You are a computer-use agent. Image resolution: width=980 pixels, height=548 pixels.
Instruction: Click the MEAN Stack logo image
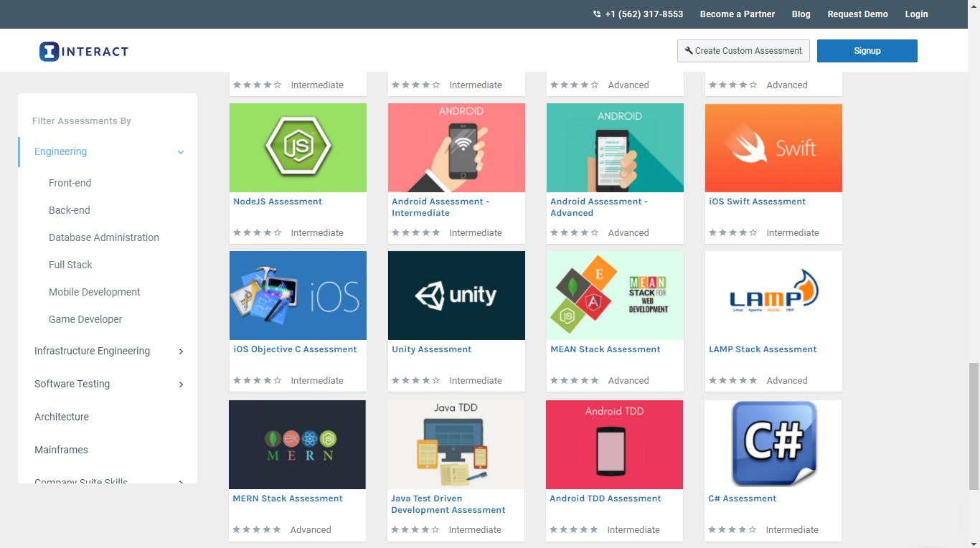615,296
